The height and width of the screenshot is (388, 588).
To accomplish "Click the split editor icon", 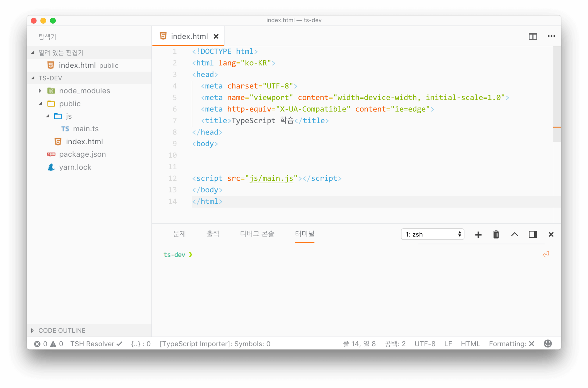I will 533,36.
